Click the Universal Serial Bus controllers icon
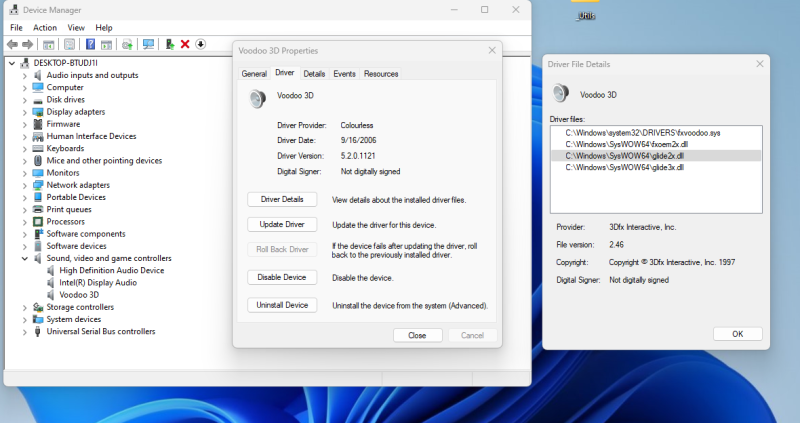The image size is (800, 423). 38,332
